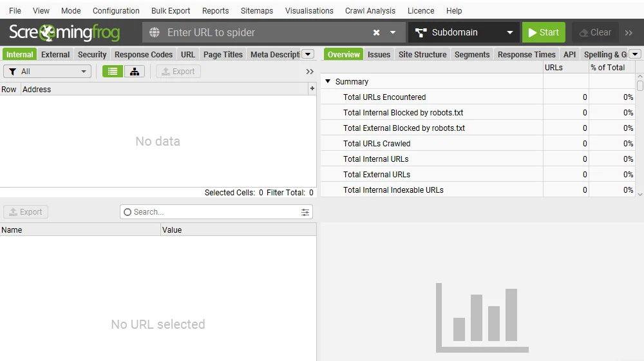644x361 pixels.
Task: Switch to the Overview tab
Action: (343, 54)
